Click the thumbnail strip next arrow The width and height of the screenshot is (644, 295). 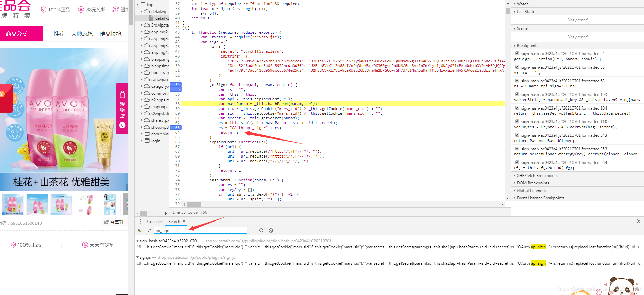[x=126, y=204]
